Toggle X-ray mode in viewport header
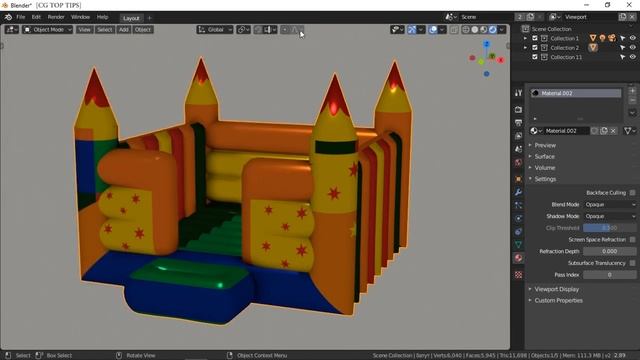 pyautogui.click(x=454, y=29)
